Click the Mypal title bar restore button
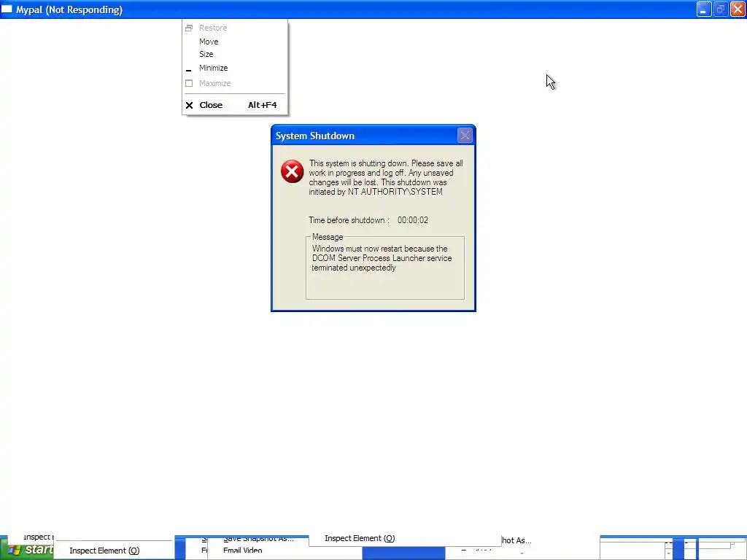Screen dimensions: 747x560 [721, 9]
